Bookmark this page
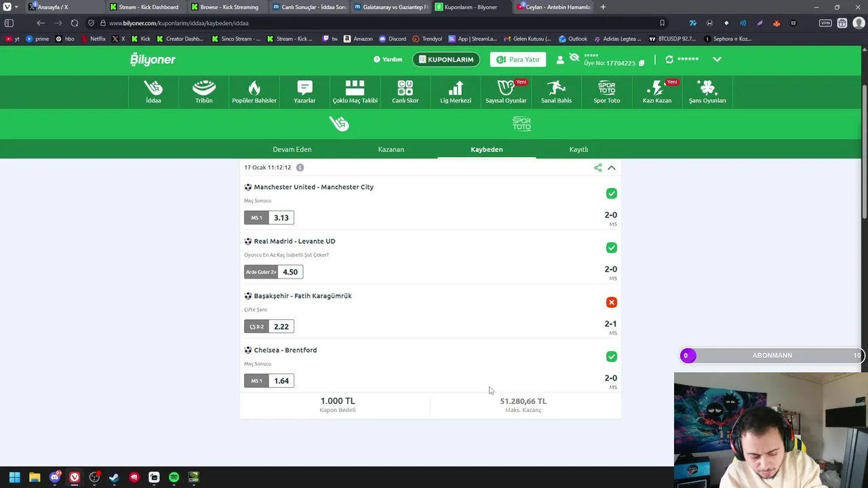868x488 pixels. [x=662, y=23]
